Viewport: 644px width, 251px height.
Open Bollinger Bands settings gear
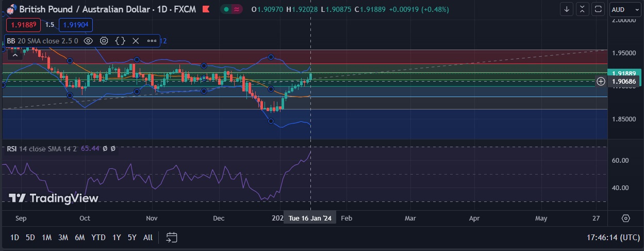(x=104, y=41)
